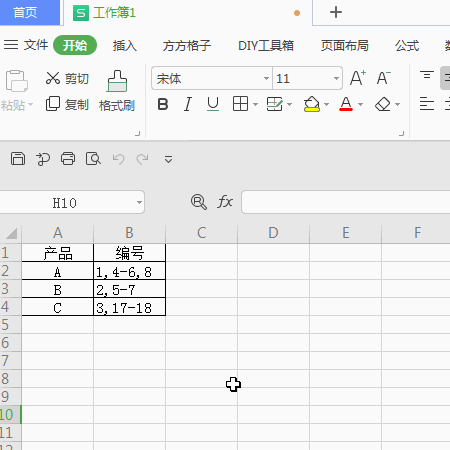
Task: Click the redo arrow
Action: pos(142,159)
